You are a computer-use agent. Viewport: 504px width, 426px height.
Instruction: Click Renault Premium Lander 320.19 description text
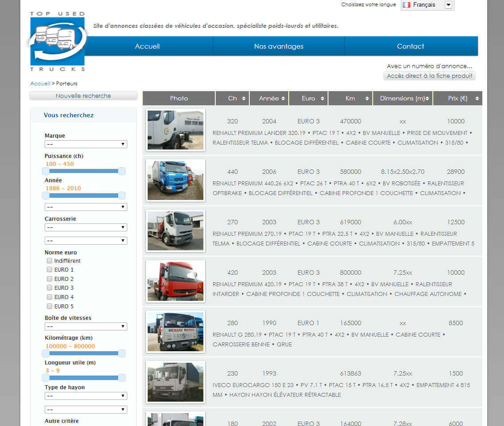[342, 138]
